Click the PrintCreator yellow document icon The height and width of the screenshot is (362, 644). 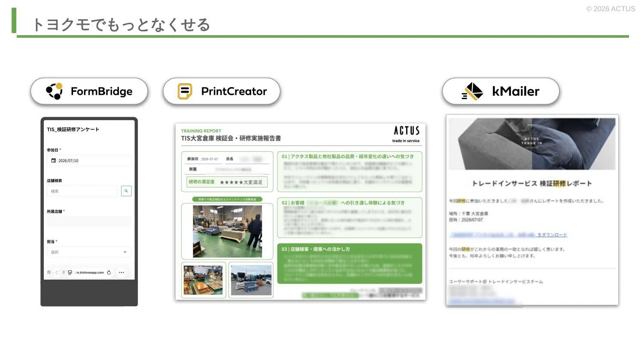tap(185, 91)
